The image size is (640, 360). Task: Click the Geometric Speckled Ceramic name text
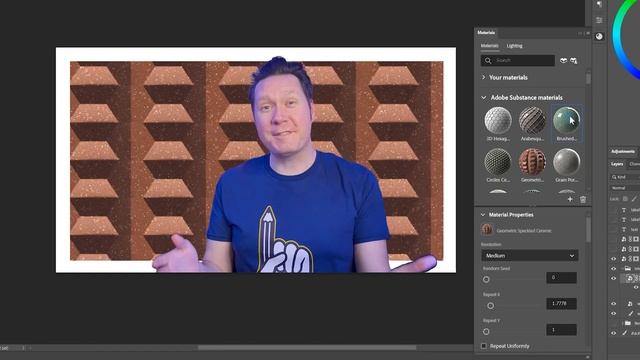[x=524, y=231]
